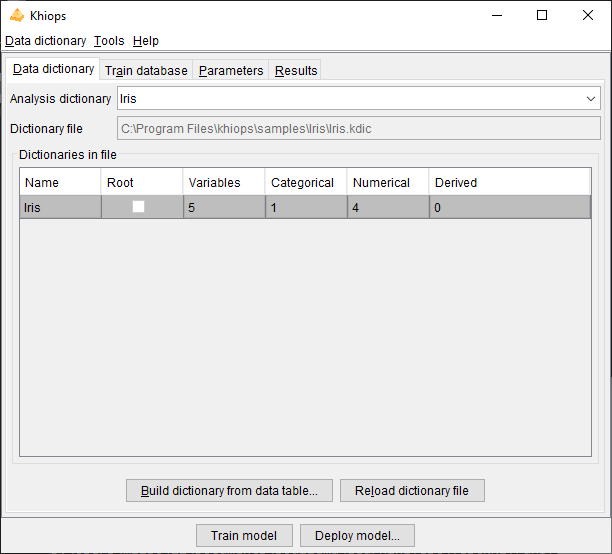The height and width of the screenshot is (554, 612).
Task: Click the Categorical column header
Action: [306, 183]
